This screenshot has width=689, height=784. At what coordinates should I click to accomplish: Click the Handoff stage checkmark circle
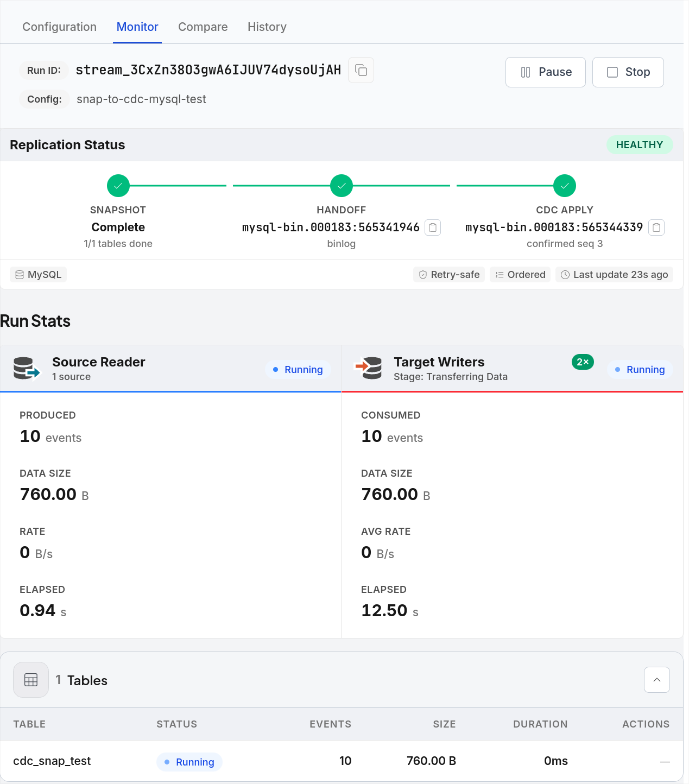point(342,186)
